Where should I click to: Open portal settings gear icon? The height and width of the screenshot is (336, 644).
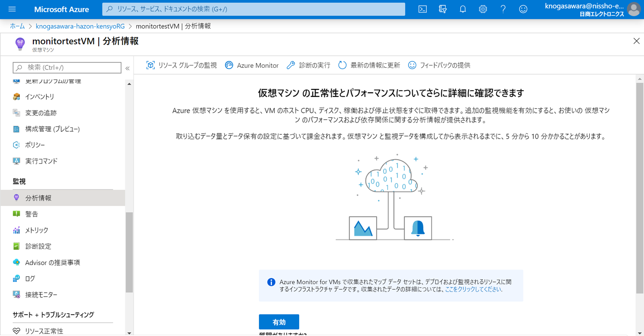483,9
